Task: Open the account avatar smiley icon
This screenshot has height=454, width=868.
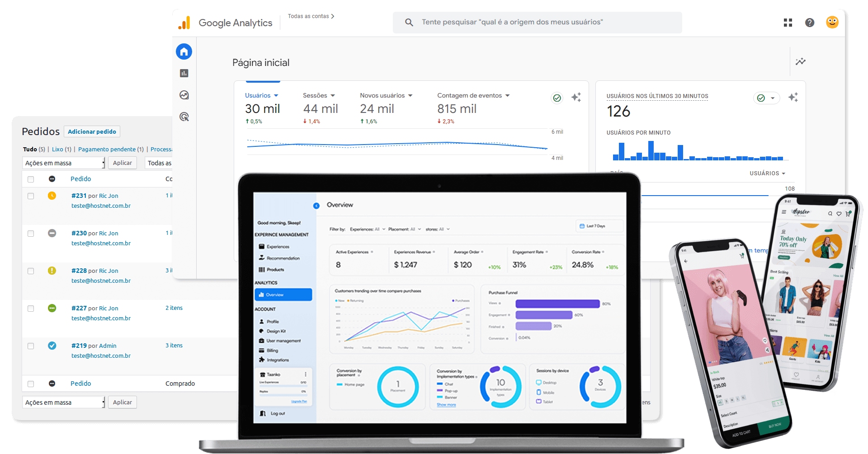Action: click(832, 22)
